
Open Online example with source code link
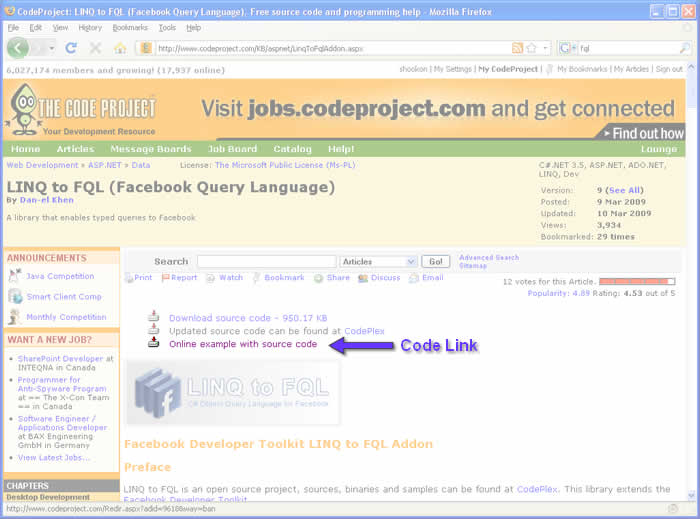[x=243, y=344]
